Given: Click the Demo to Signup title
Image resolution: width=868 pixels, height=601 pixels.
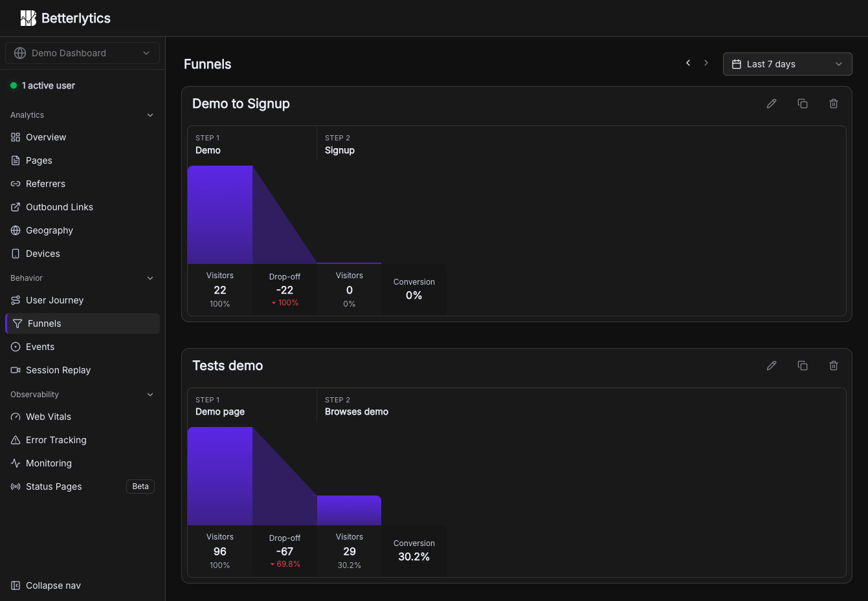Looking at the screenshot, I should coord(241,104).
